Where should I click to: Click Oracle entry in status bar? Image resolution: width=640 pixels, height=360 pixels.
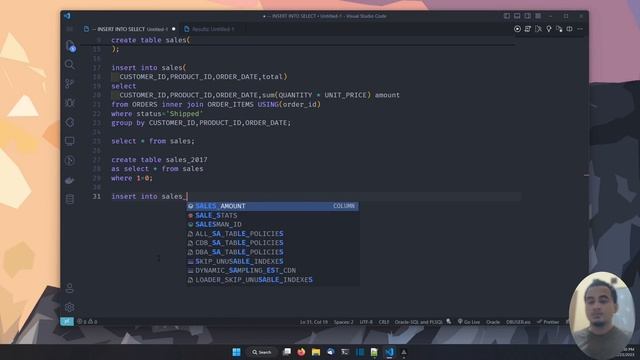(x=493, y=322)
